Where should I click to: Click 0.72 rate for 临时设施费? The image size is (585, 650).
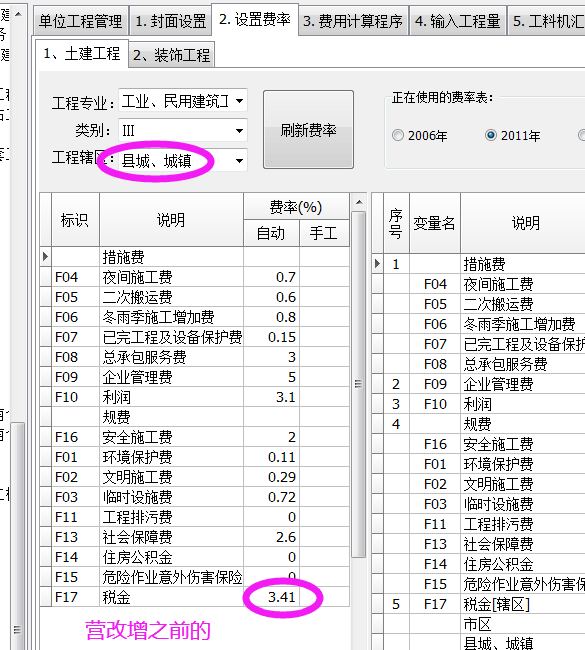pos(271,497)
